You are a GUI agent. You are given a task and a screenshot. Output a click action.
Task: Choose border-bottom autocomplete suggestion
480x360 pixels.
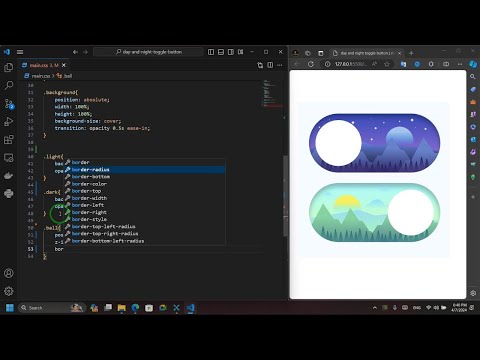tap(145, 177)
